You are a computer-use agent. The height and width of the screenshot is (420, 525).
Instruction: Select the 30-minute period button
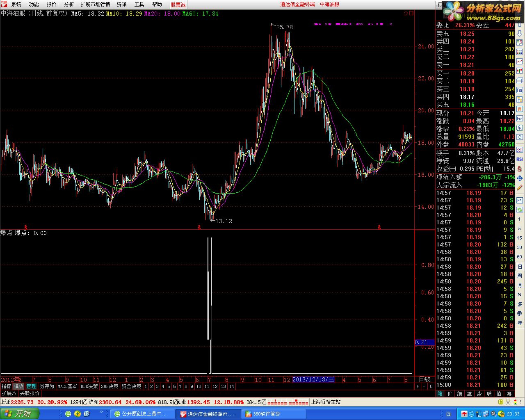tap(520, 247)
